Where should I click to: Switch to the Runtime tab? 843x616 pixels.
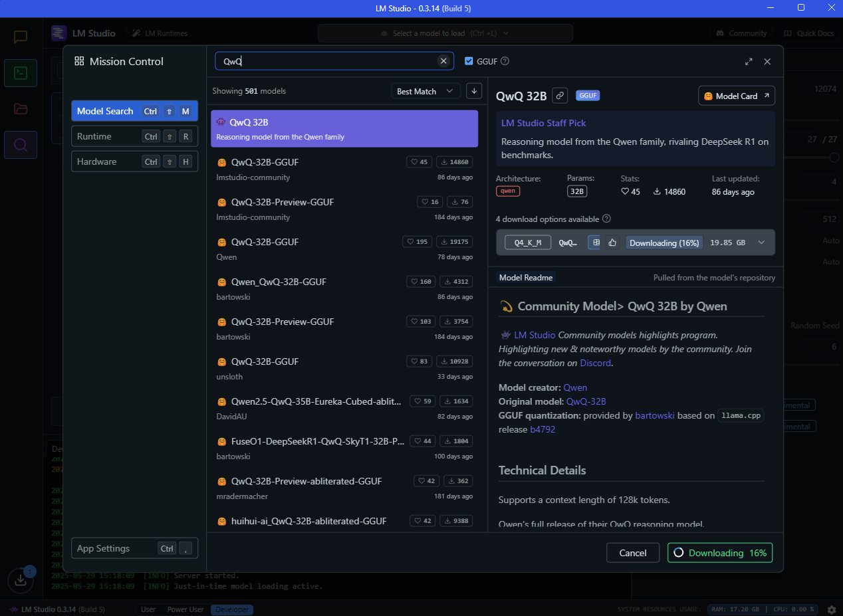click(134, 136)
